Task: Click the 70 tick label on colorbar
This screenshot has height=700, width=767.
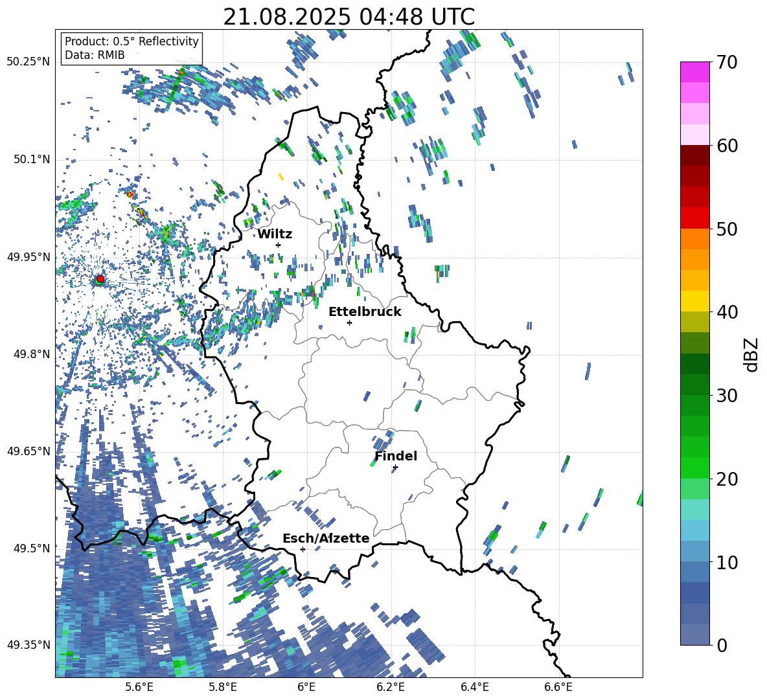Action: tap(727, 62)
